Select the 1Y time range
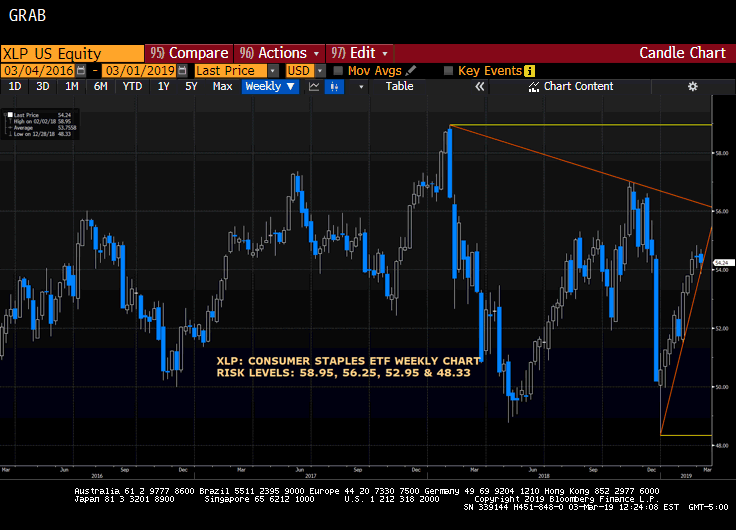Viewport: 736px width, 530px height. 163,86
